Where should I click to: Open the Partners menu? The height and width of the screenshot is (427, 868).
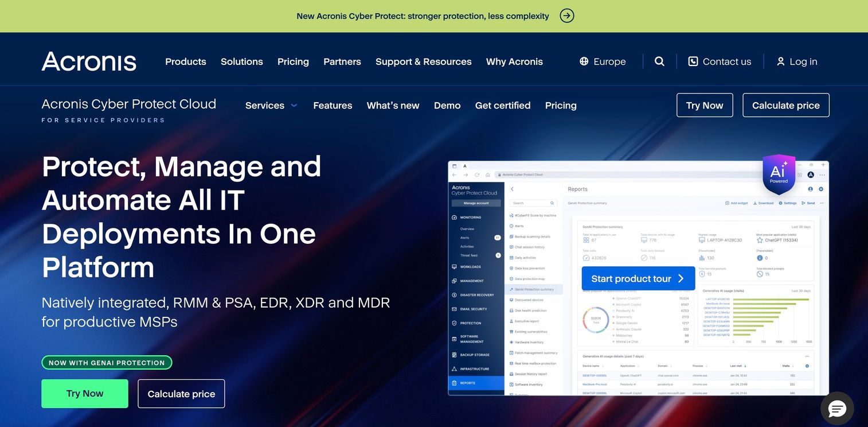point(342,61)
